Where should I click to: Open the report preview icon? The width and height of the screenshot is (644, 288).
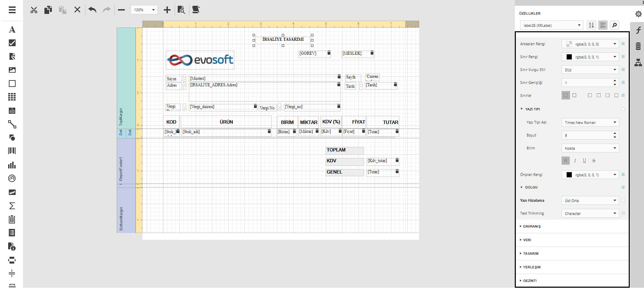181,10
